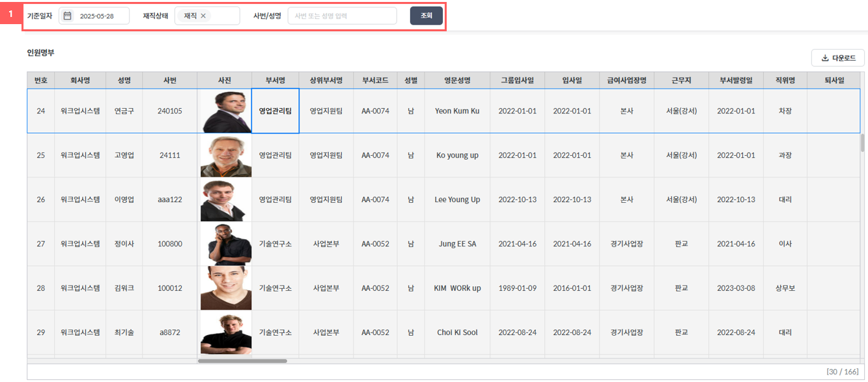868x382 pixels.
Task: Sort by the 성명 column header
Action: point(124,80)
